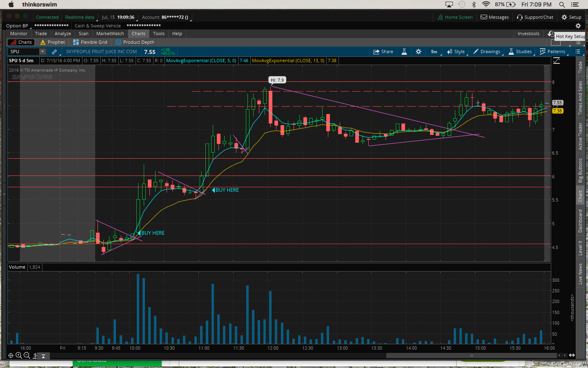Click the chart horizontal scrollbar thumb
The image size is (588, 368).
472,355
